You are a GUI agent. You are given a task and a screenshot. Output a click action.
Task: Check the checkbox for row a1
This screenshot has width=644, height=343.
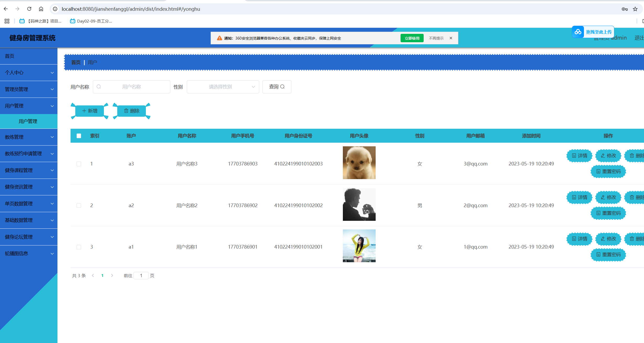[x=79, y=247]
